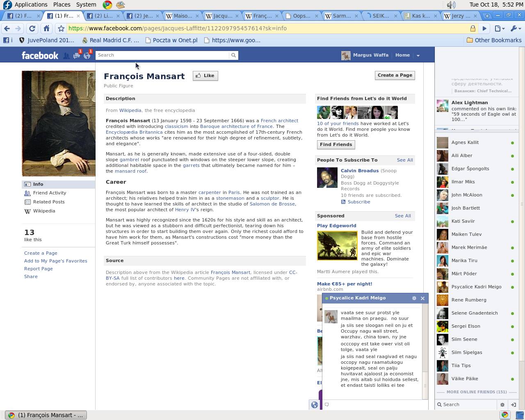Click the Find Friends button
Screen dimensions: 525x420
coord(336,144)
